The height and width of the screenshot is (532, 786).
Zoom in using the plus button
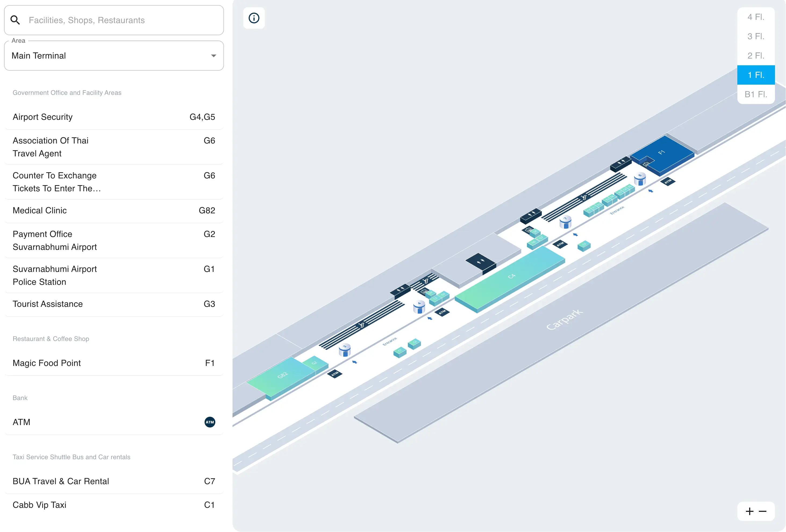[749, 511]
